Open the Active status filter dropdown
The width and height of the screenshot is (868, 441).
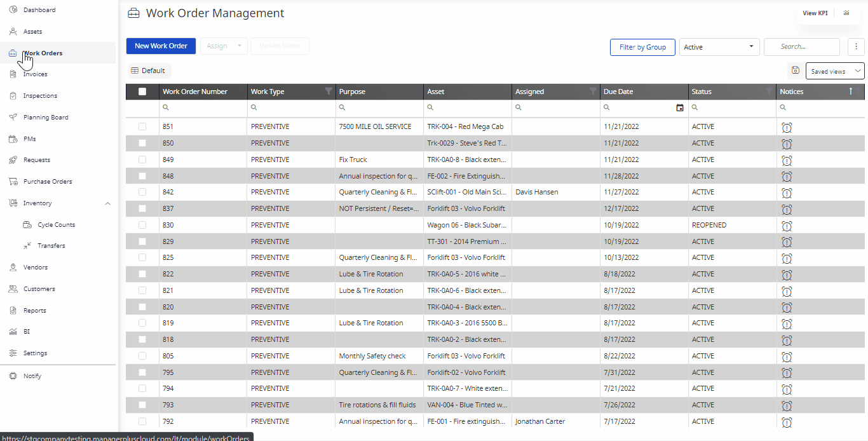pyautogui.click(x=719, y=46)
